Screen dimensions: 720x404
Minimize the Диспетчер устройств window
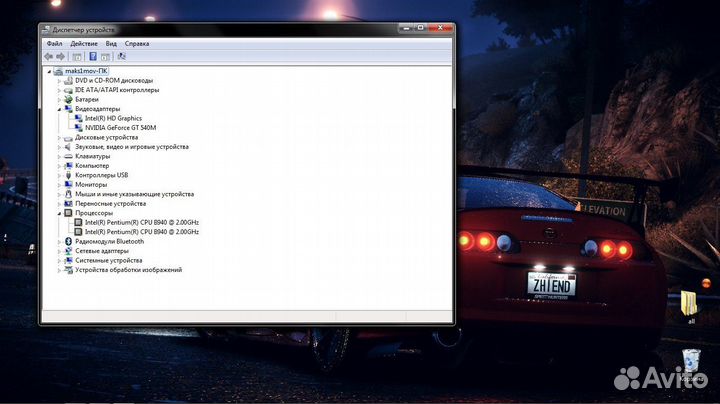[x=406, y=28]
